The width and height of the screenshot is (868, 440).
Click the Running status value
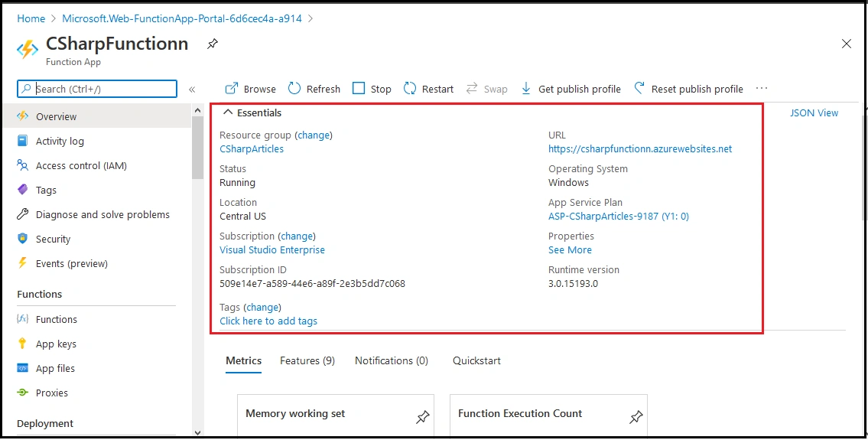[238, 182]
